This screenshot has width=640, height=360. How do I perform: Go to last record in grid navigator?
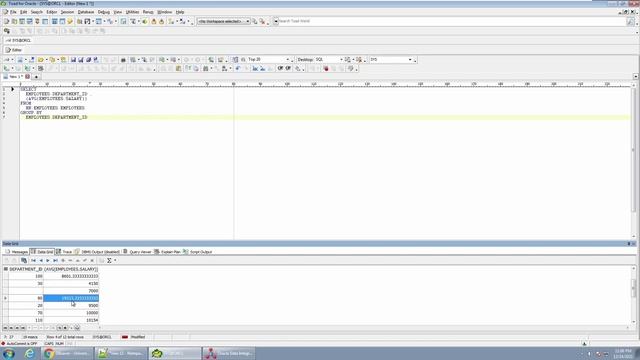click(x=55, y=260)
